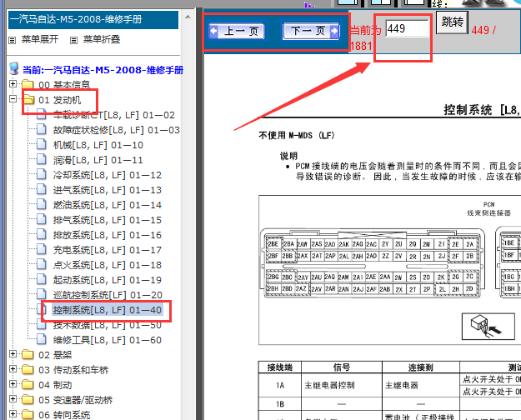Open 充电系统 01—17 chapter
The image size is (521, 420).
[108, 250]
